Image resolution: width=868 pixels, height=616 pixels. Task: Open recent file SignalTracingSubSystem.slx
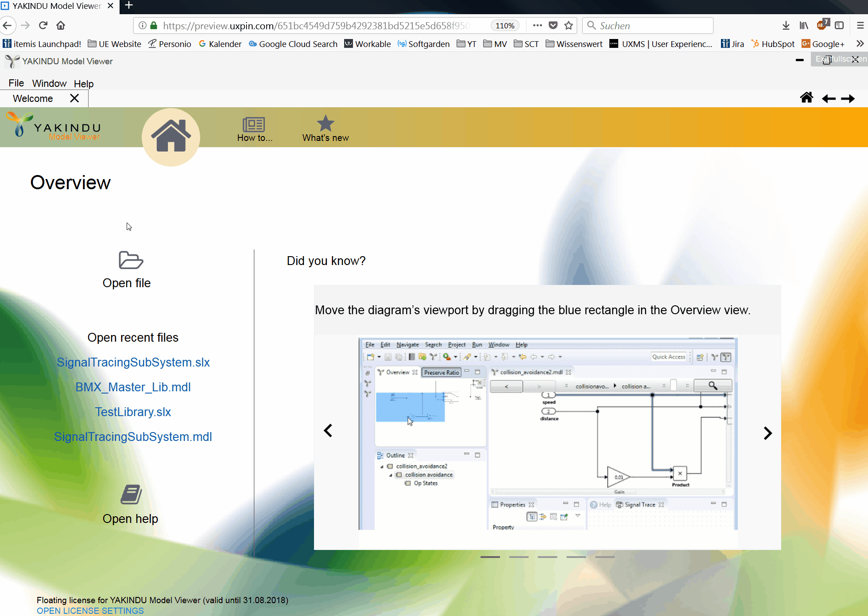[133, 362]
